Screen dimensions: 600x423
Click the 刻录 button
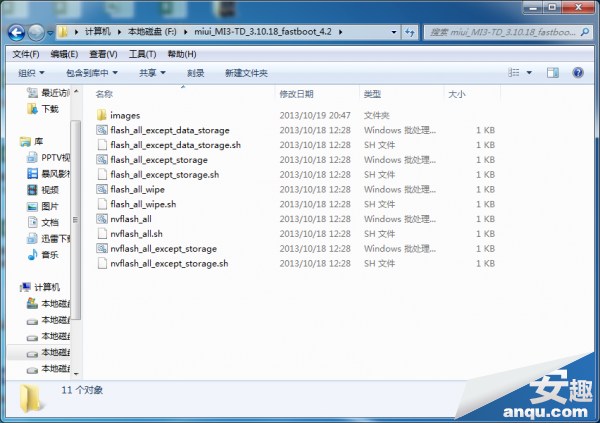[x=196, y=73]
